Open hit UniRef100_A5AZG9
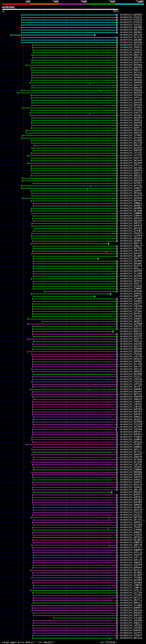146x644 pixels. click(131, 218)
